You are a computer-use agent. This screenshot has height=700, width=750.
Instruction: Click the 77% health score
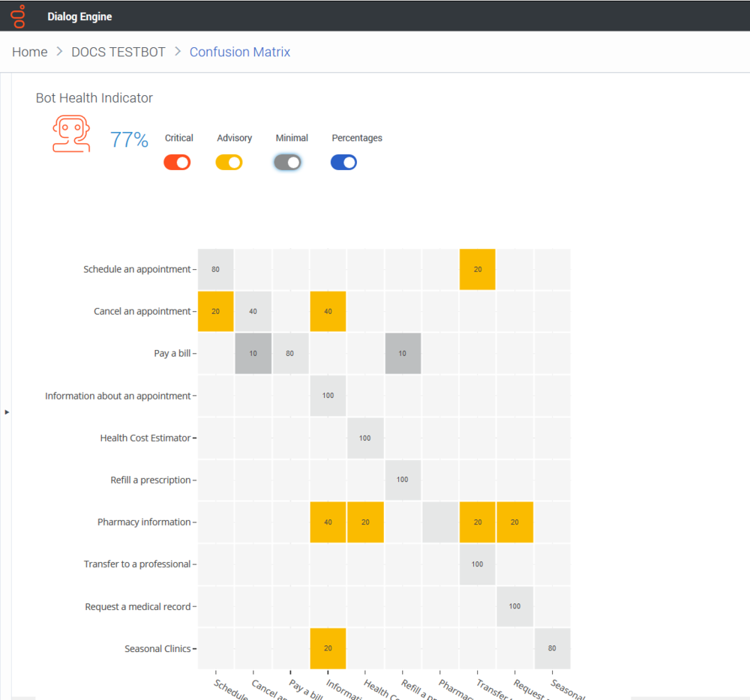coord(129,139)
